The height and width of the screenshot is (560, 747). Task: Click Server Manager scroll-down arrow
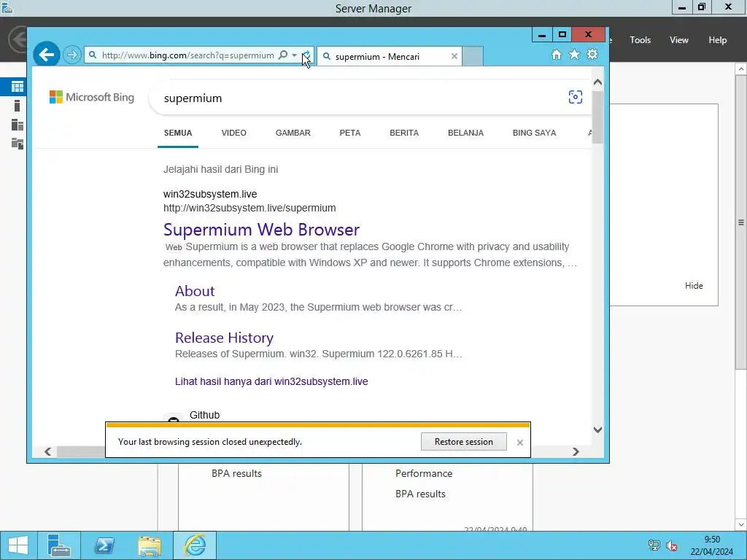coord(741,525)
